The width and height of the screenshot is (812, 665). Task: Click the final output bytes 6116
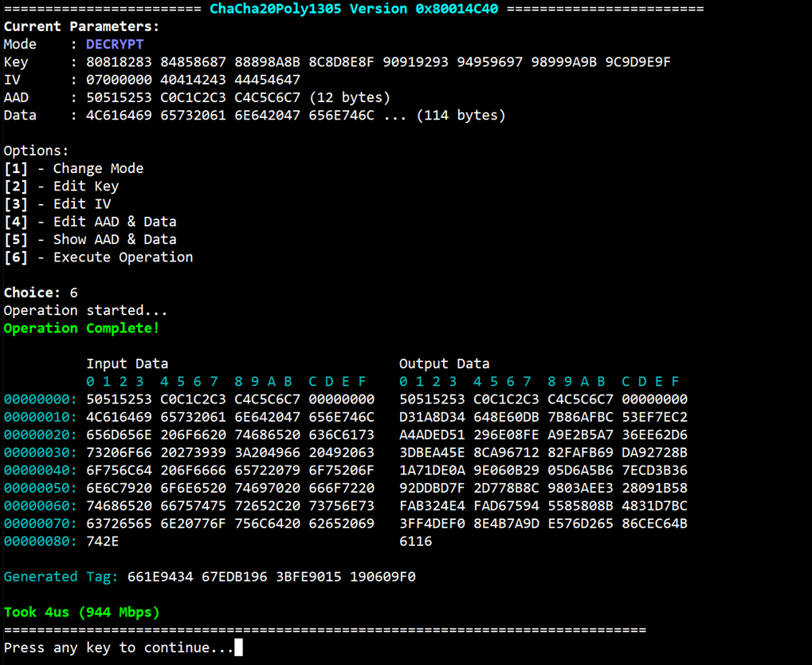[416, 541]
